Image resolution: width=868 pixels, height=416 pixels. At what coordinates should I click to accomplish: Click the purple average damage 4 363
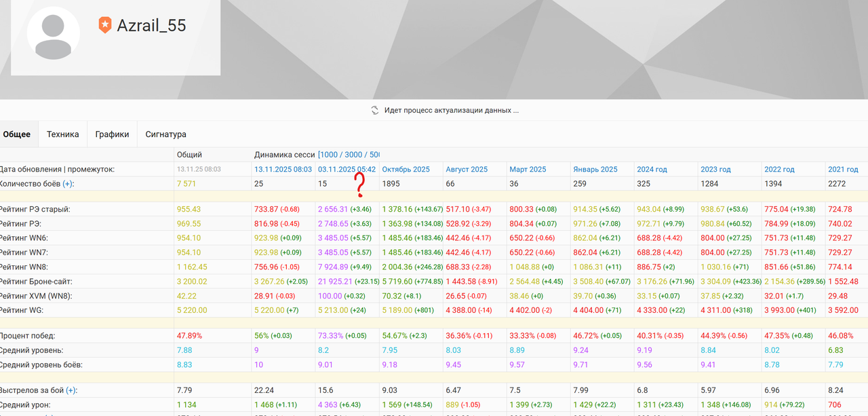point(328,404)
